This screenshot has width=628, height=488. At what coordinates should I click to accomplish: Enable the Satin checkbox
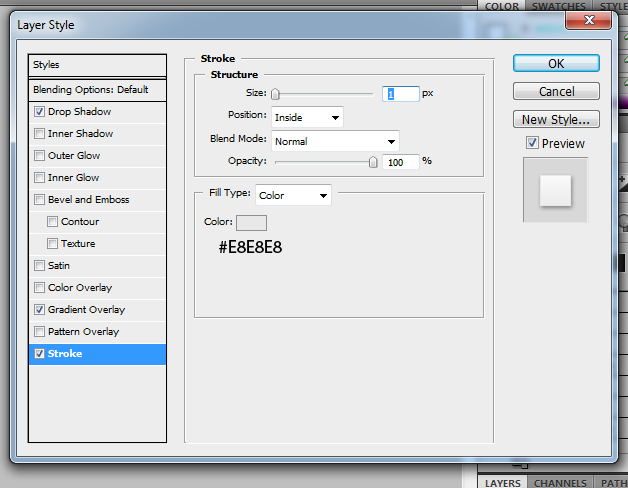tap(39, 266)
